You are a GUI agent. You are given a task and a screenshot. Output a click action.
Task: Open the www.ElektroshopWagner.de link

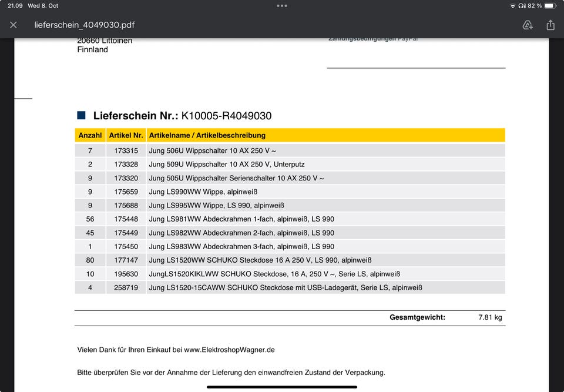point(230,350)
